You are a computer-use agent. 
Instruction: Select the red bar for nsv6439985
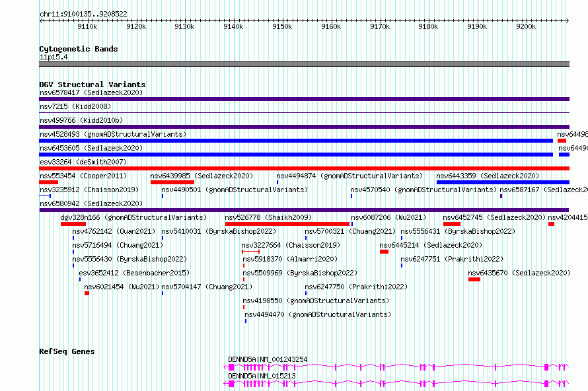(172, 182)
